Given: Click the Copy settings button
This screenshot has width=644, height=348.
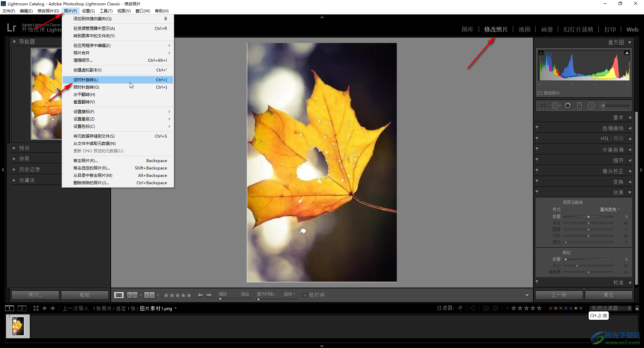Looking at the screenshot, I should (x=36, y=295).
